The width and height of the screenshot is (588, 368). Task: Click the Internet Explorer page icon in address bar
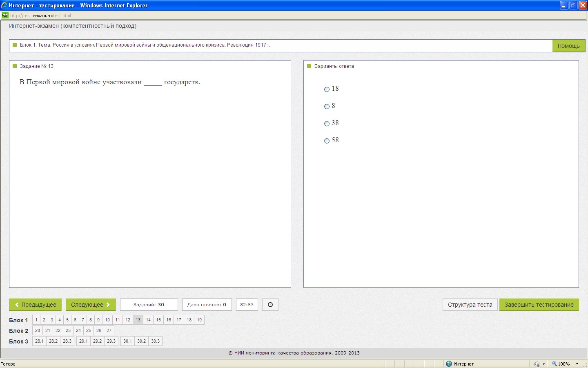pos(5,15)
